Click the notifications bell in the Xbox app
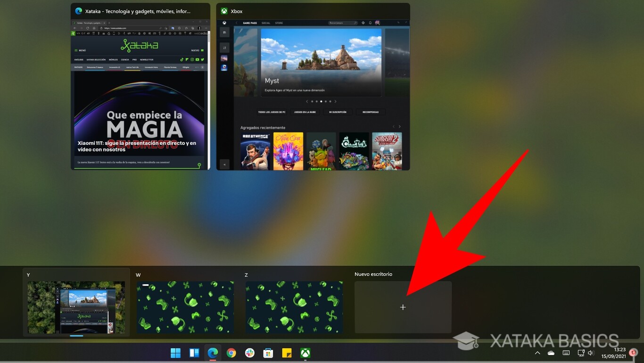Screen dimensions: 644x363 pos(370,23)
